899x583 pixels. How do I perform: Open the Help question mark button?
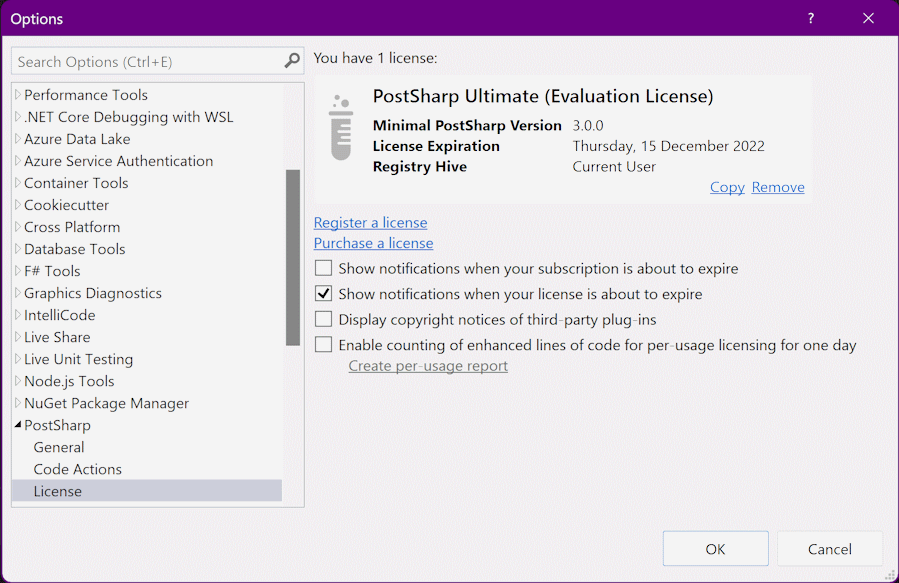811,18
